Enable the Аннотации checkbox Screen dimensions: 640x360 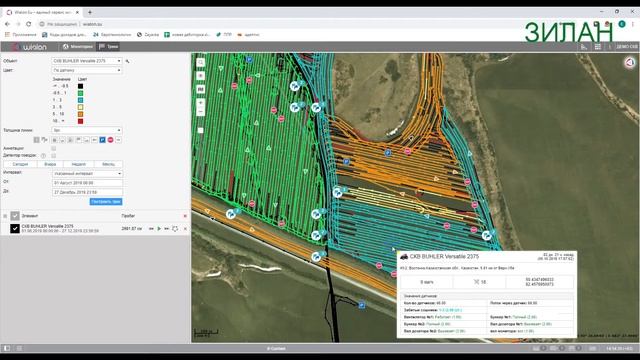click(x=53, y=149)
